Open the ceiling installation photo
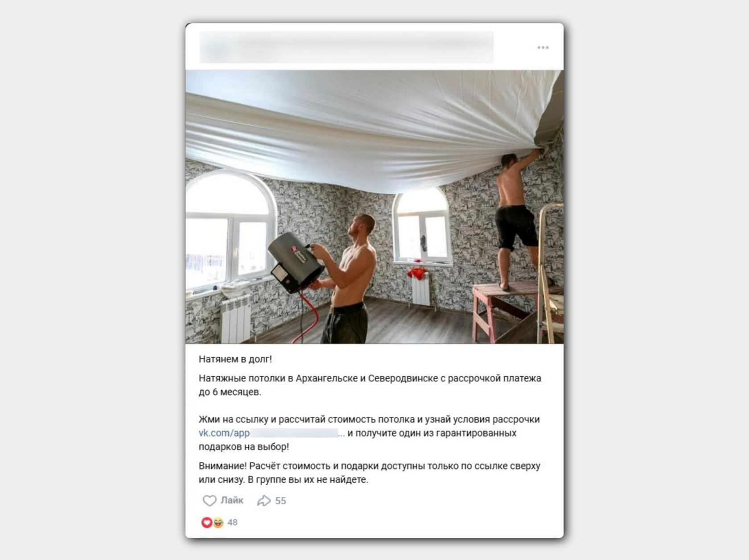Screen dimensions: 749x560 click(x=374, y=207)
